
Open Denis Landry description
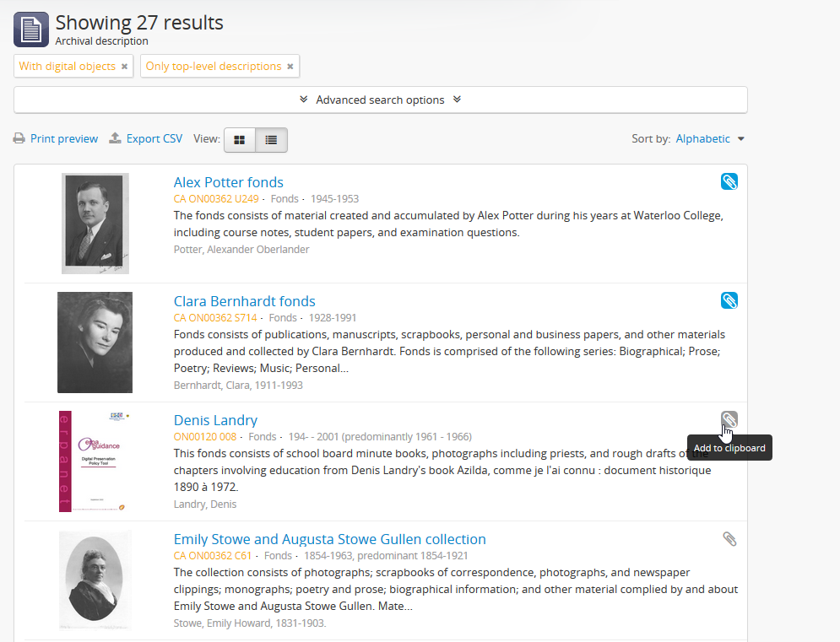[x=215, y=420]
